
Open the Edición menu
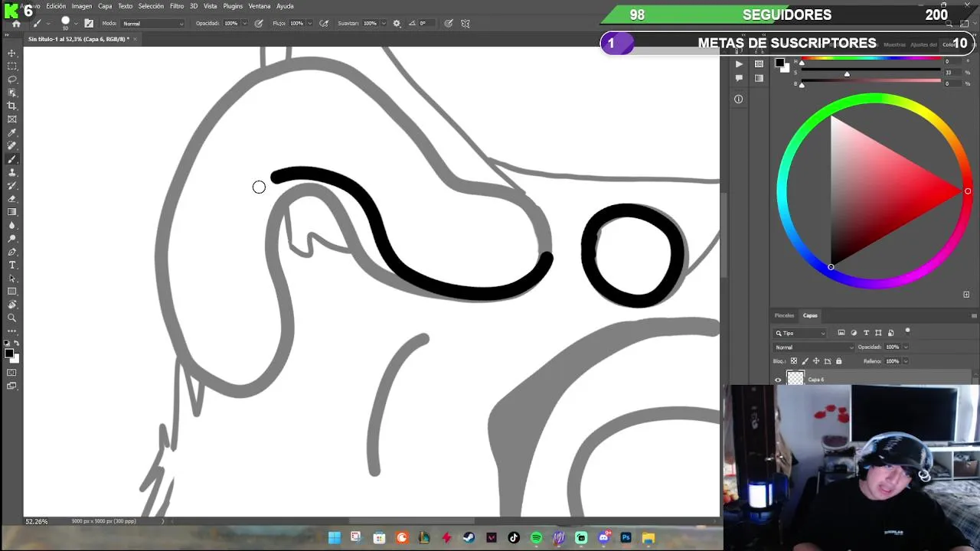tap(56, 6)
